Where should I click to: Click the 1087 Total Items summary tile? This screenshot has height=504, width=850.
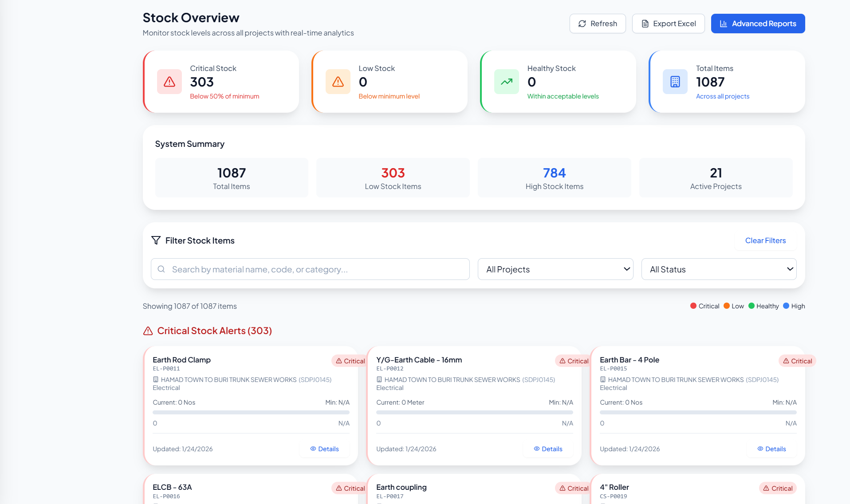point(232,178)
